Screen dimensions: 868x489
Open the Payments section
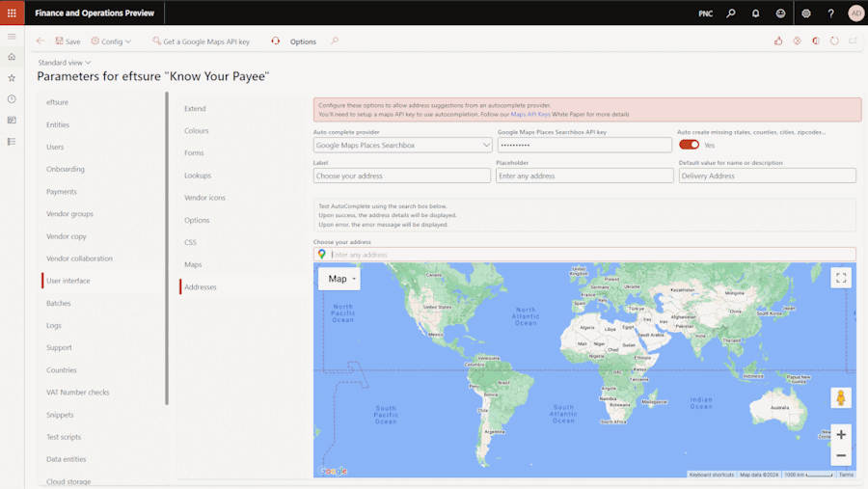coord(62,192)
